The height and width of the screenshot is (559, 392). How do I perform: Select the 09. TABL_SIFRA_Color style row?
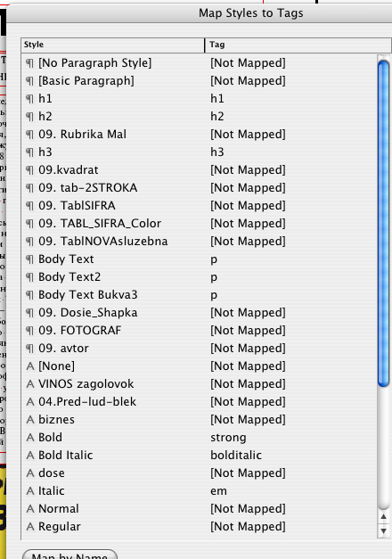click(x=199, y=224)
